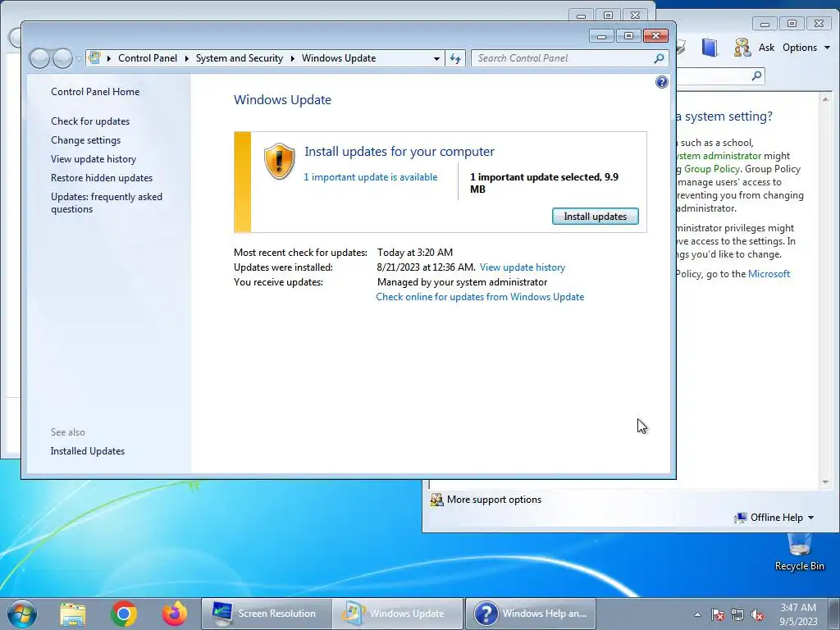The image size is (840, 630).
Task: Click the Install updates button
Action: click(596, 217)
